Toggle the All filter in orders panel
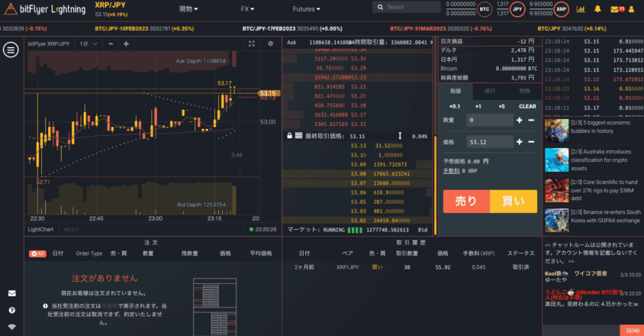 [37, 253]
